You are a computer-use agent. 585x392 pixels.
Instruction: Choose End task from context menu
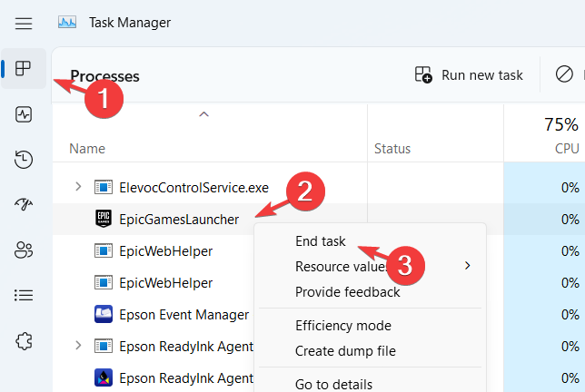(320, 241)
